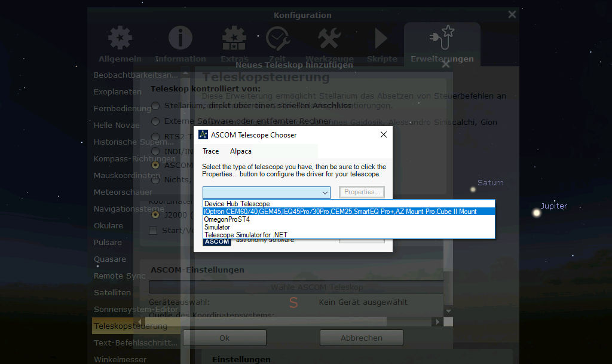The image size is (612, 364).
Task: Open the Extras puzzle icon
Action: pos(234,39)
